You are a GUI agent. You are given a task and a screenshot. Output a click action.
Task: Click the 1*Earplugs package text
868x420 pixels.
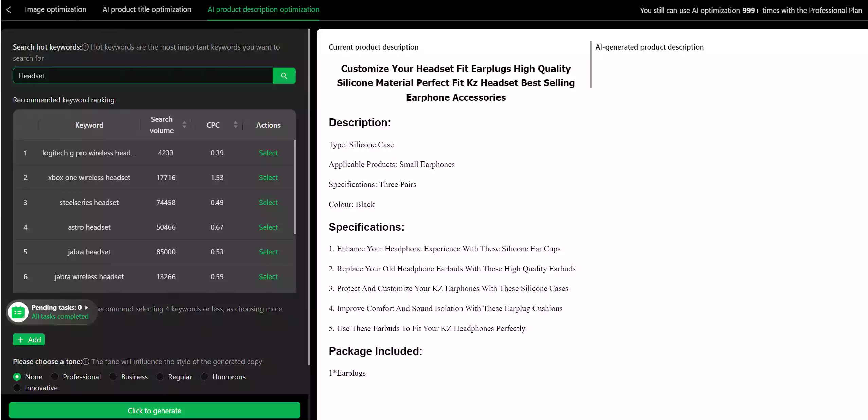347,373
